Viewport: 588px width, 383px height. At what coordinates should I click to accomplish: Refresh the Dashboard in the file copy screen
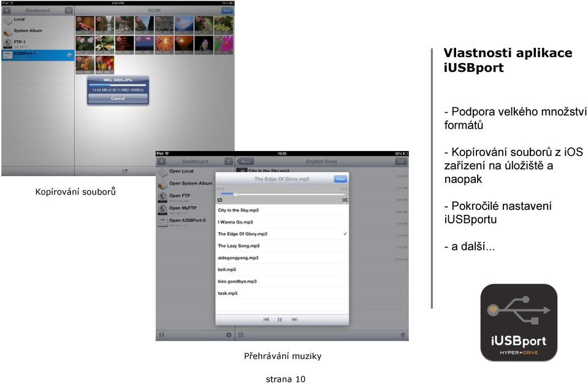coord(69,10)
